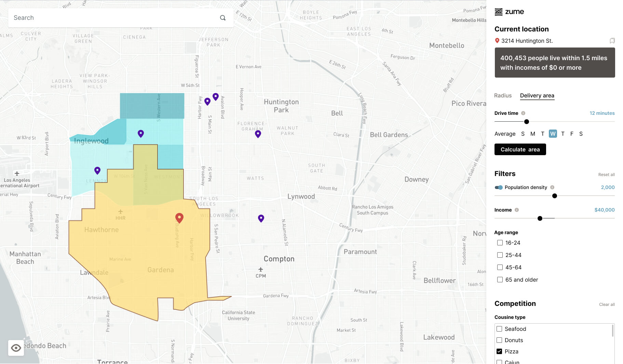This screenshot has width=623, height=364.
Task: Click the purple pin above Inglewood label
Action: click(141, 134)
